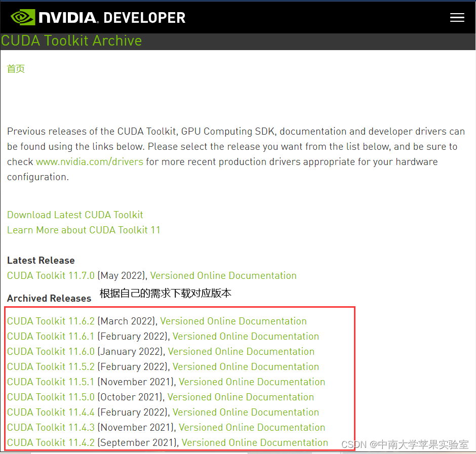This screenshot has width=476, height=454.
Task: Open documentation link for CUDA 11.4.2
Action: coord(255,442)
